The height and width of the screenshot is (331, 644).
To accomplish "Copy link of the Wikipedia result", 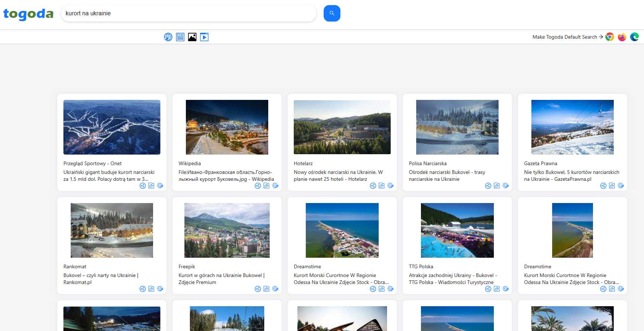I will (x=266, y=186).
